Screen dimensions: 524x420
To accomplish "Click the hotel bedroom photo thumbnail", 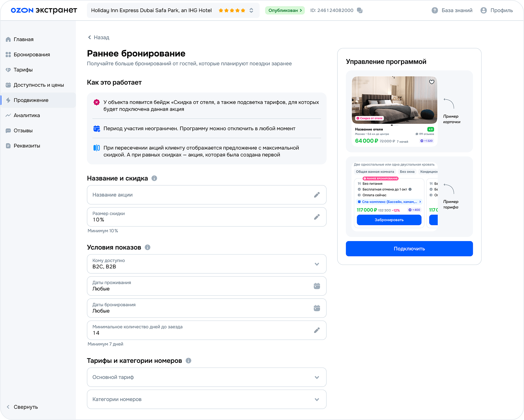I will [x=394, y=100].
